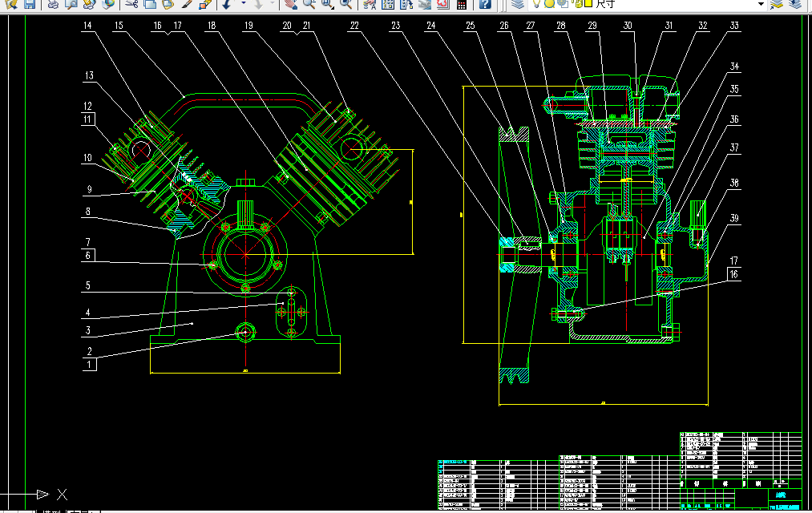Viewport: 812px width, 513px height.
Task: Make object's layer current icon
Action: click(776, 4)
